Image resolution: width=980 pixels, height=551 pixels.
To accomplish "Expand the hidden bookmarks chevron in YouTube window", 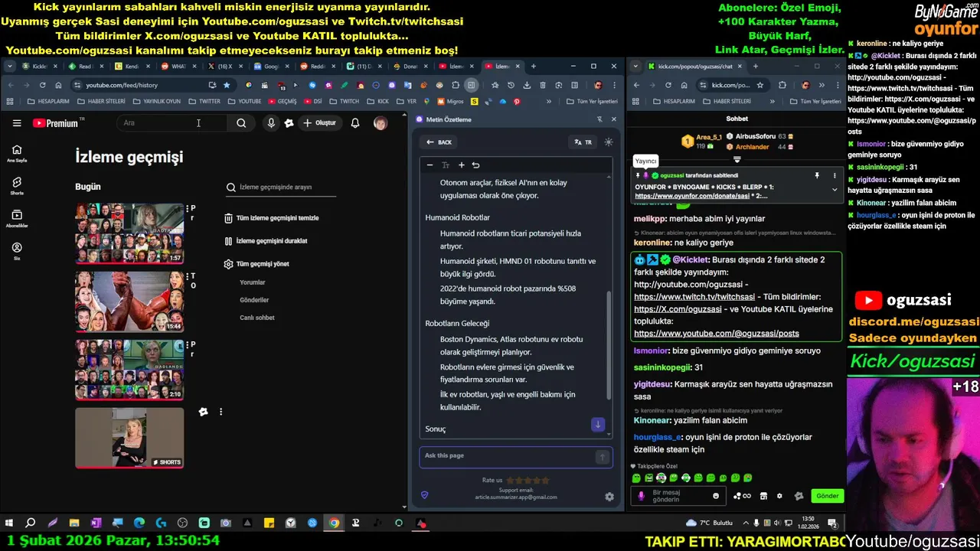I will pyautogui.click(x=548, y=101).
